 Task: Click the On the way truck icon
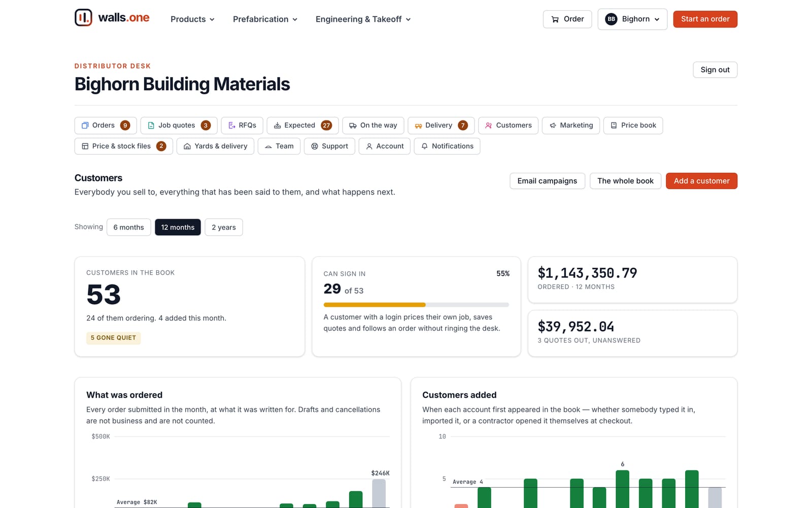[x=353, y=125]
